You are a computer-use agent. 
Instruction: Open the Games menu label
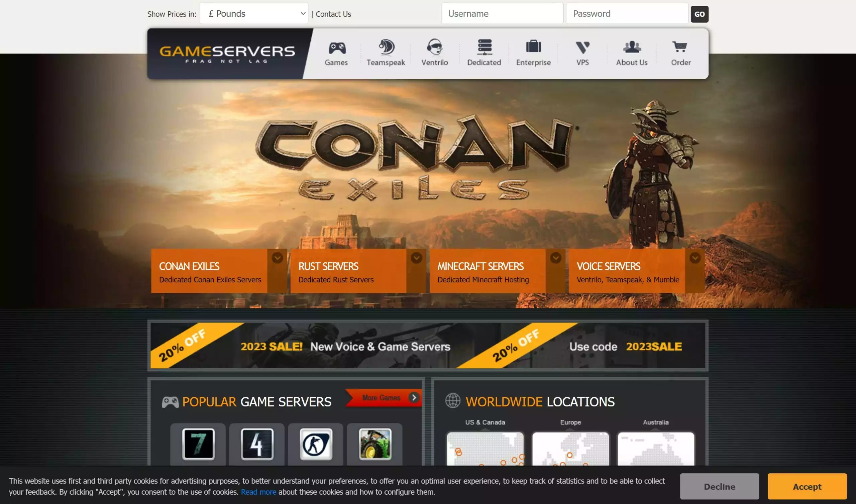point(336,62)
